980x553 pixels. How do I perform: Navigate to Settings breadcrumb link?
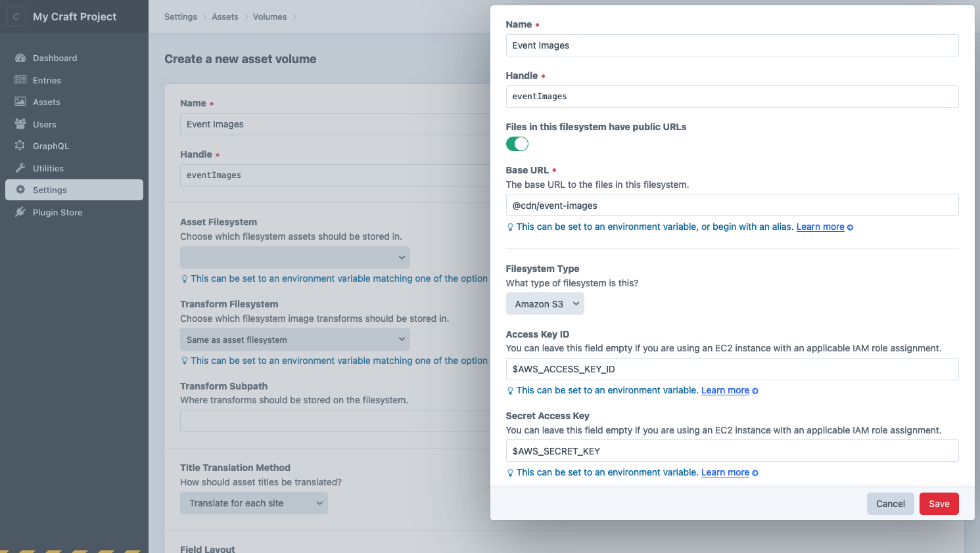click(181, 16)
